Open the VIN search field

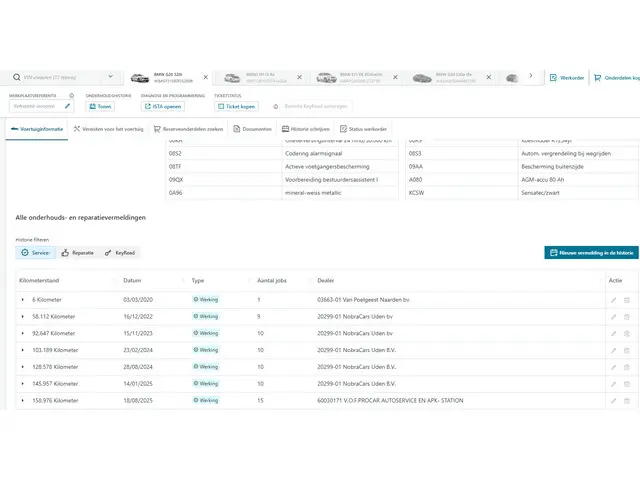pyautogui.click(x=68, y=77)
